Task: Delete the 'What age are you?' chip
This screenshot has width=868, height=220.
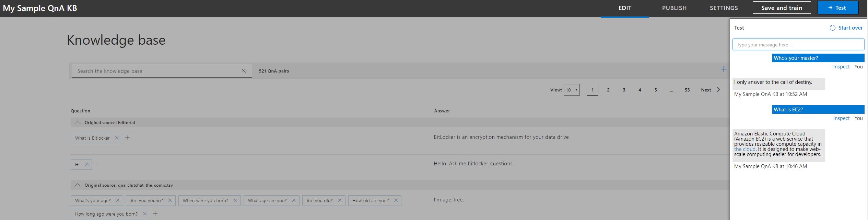Action: point(294,200)
